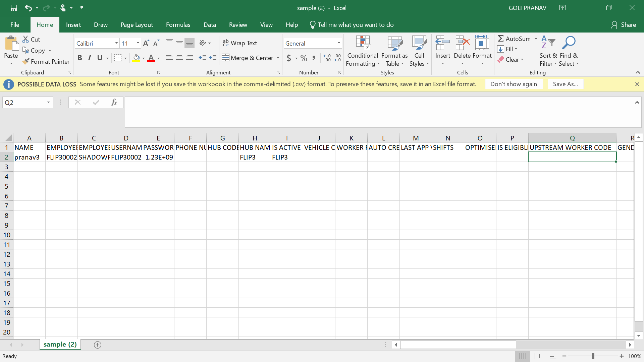Switch to the Formulas tab
644x362 pixels.
tap(178, 24)
